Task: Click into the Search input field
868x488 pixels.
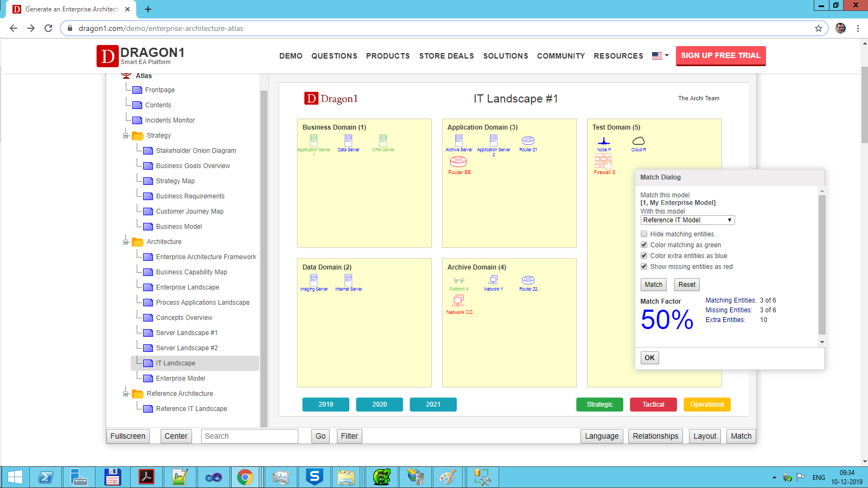Action: click(x=250, y=436)
